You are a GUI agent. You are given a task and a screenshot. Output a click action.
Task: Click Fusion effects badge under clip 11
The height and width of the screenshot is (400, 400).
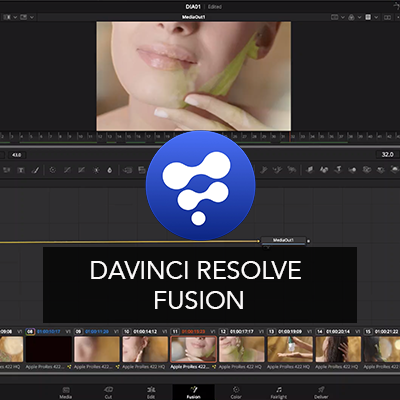click(x=214, y=367)
